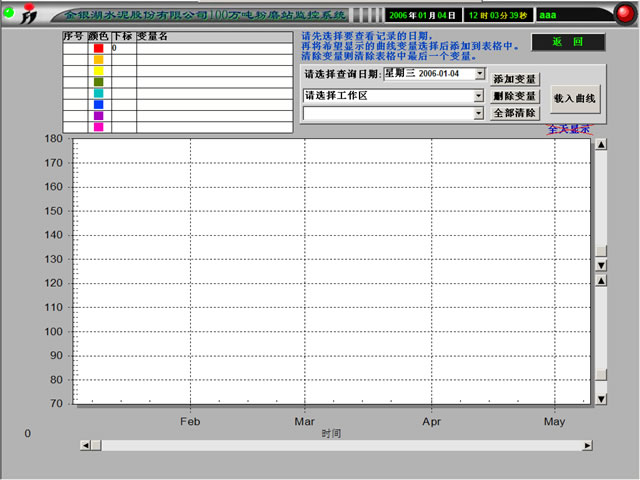Select the blue color swatch in table
640x480 pixels.
pyautogui.click(x=98, y=104)
